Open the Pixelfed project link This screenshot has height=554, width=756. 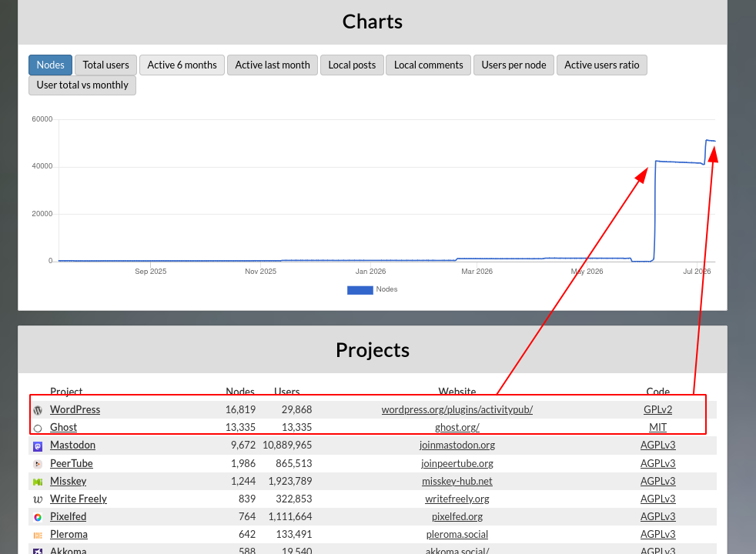pos(69,517)
